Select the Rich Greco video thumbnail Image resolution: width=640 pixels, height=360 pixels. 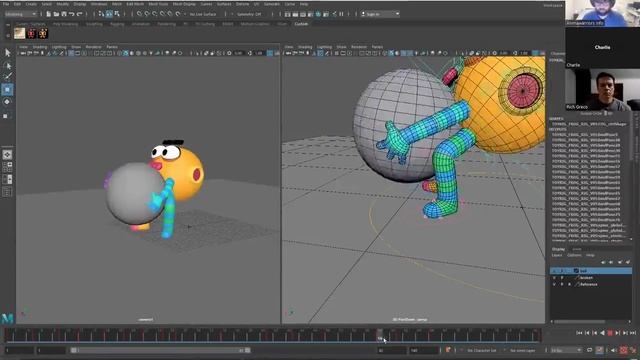602,89
